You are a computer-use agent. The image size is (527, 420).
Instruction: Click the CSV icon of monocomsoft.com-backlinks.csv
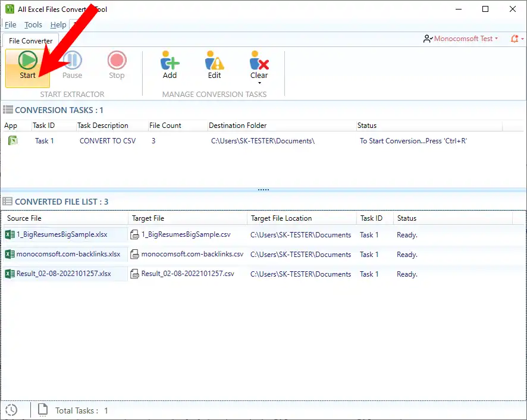coord(134,254)
